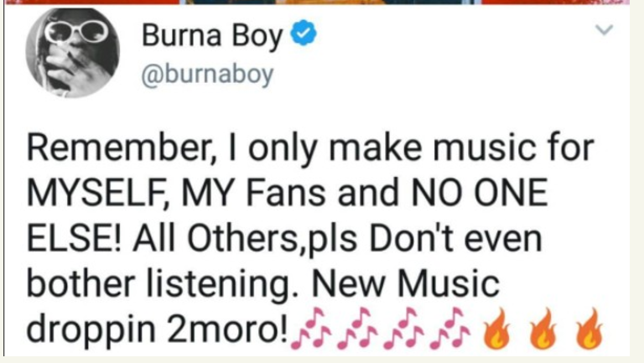Click "New Music" phrase in tweet

click(406, 283)
